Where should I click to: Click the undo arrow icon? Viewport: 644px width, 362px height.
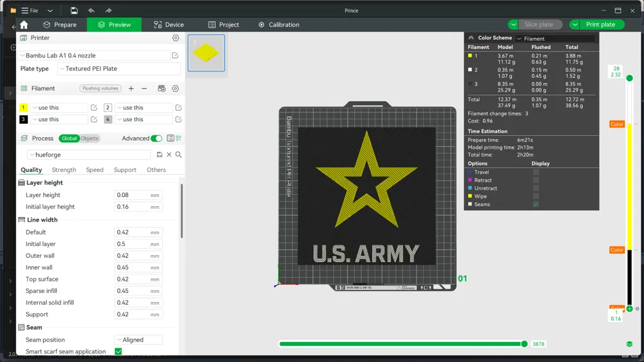[91, 10]
